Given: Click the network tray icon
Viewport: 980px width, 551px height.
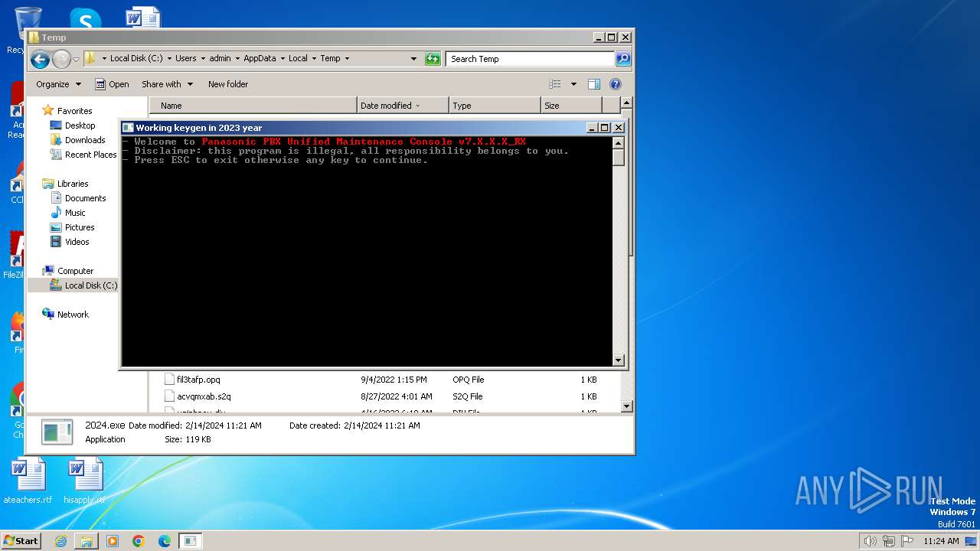Looking at the screenshot, I should (x=889, y=541).
